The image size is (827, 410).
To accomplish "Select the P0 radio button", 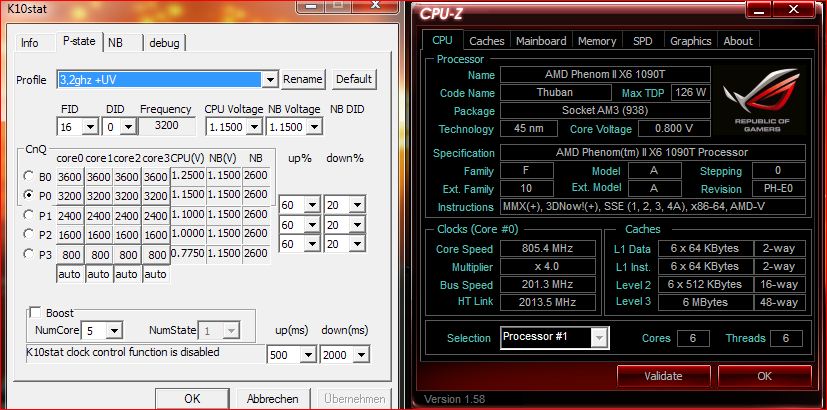I will point(29,195).
